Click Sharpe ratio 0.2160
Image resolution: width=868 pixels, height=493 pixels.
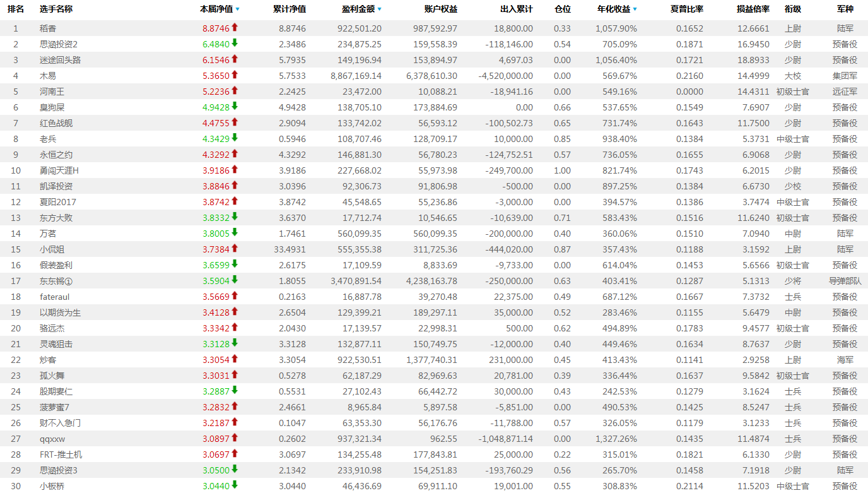click(x=689, y=76)
